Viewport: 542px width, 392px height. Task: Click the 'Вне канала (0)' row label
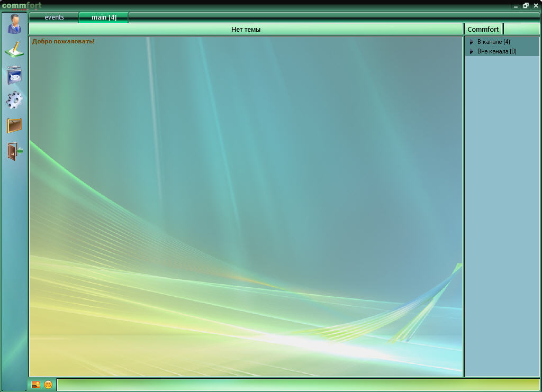(x=496, y=51)
